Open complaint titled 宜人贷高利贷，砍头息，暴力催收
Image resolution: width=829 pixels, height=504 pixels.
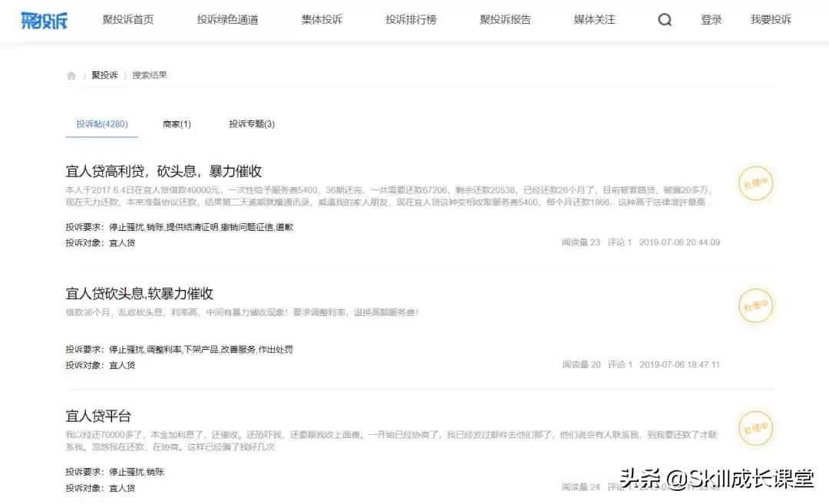tap(163, 170)
